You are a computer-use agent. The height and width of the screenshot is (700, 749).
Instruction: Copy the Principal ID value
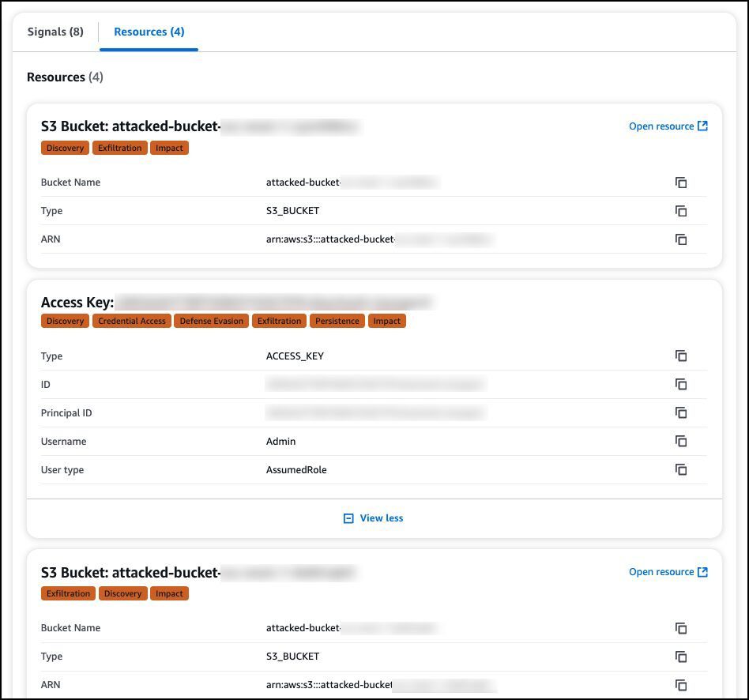click(x=681, y=413)
